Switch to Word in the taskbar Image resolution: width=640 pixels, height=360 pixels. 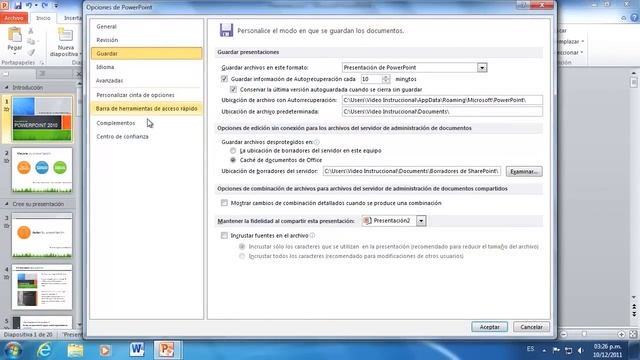click(x=136, y=350)
